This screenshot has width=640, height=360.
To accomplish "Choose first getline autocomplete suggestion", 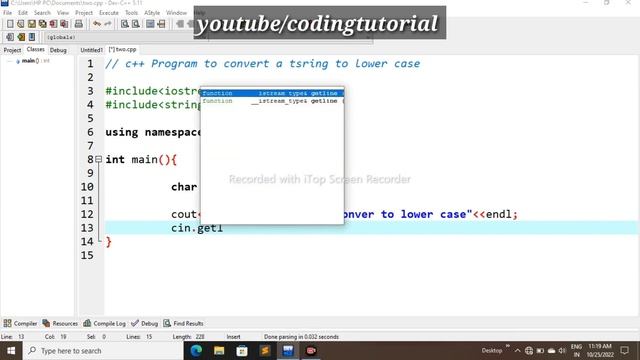I will 272,93.
